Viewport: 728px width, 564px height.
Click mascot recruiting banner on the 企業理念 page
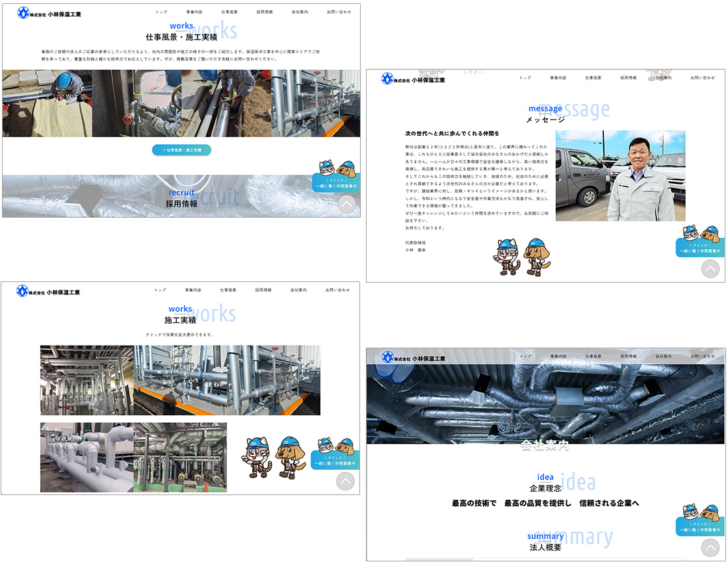pos(700,521)
